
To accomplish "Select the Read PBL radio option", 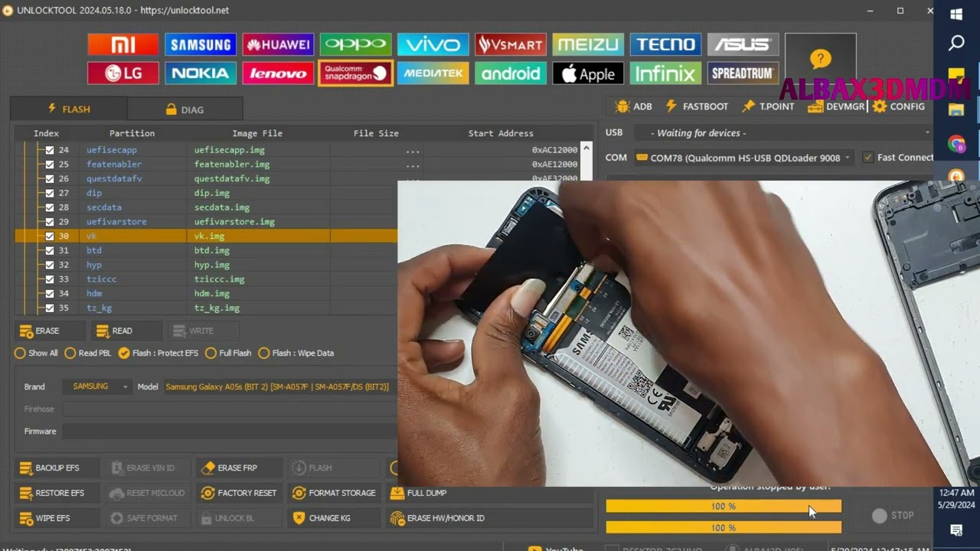I will pos(87,353).
